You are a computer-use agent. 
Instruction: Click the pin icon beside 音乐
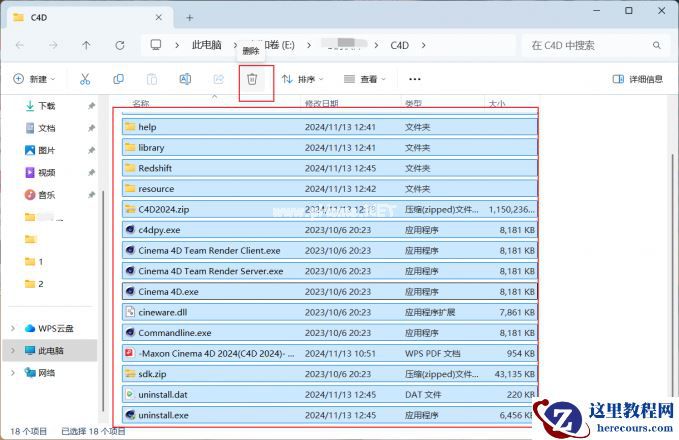coord(91,195)
